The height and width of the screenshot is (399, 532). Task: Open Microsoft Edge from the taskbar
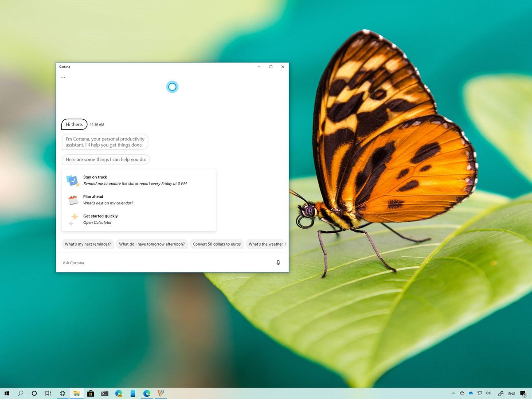coord(146,393)
